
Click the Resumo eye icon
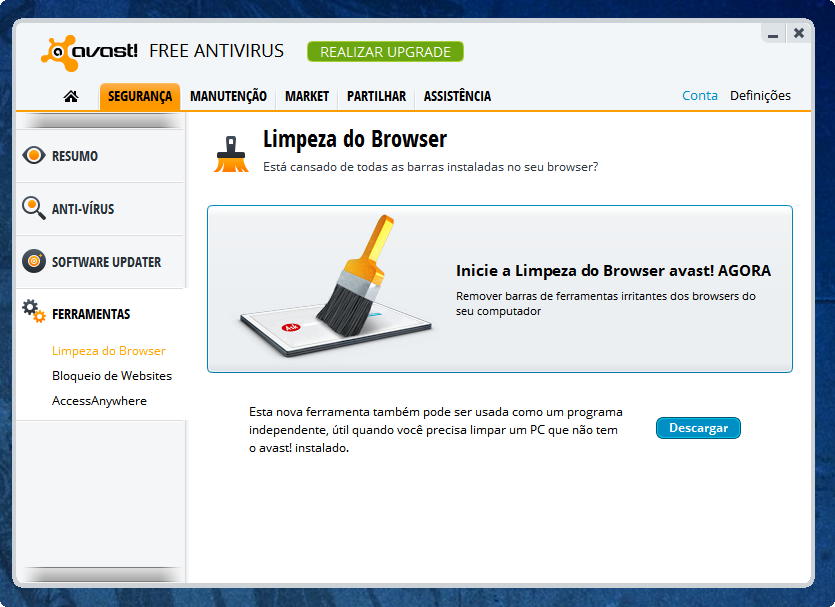tap(34, 155)
